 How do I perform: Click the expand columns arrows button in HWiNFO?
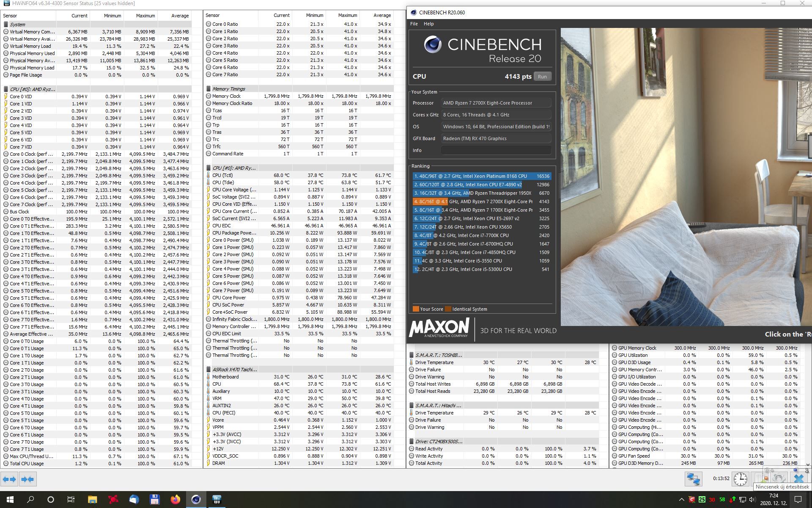click(9, 479)
